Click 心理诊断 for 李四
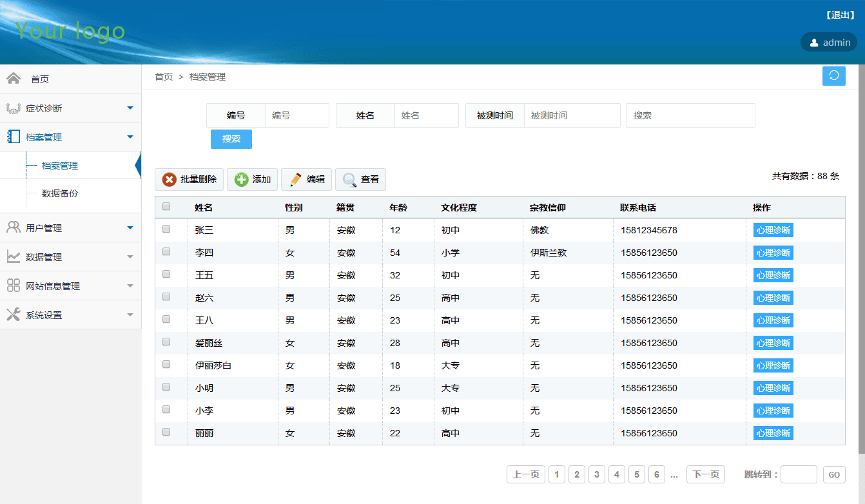Image resolution: width=865 pixels, height=504 pixels. 772,252
